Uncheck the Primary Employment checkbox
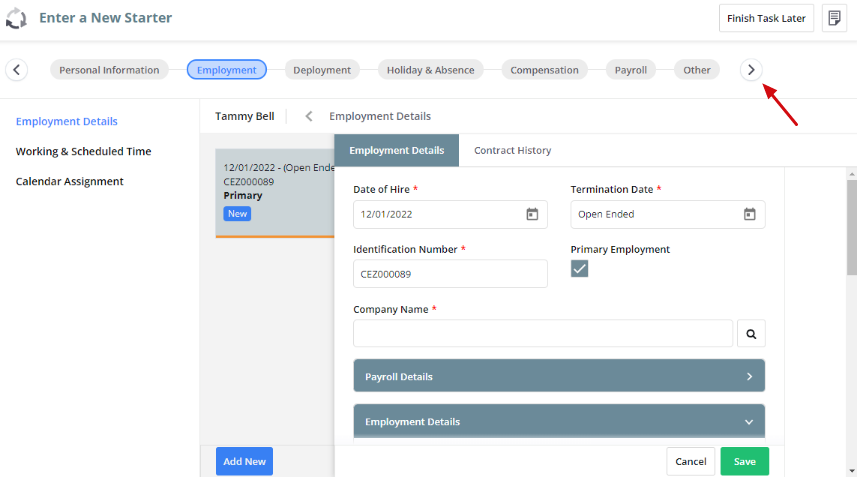 (579, 268)
